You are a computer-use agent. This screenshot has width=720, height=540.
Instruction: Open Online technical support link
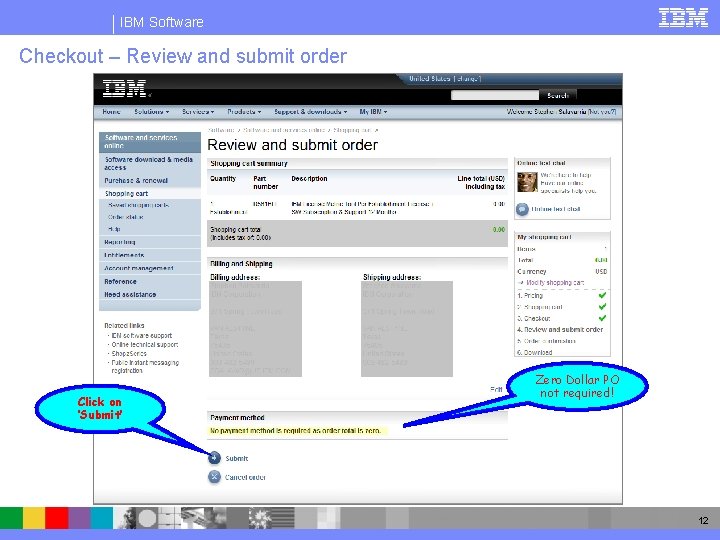(145, 344)
